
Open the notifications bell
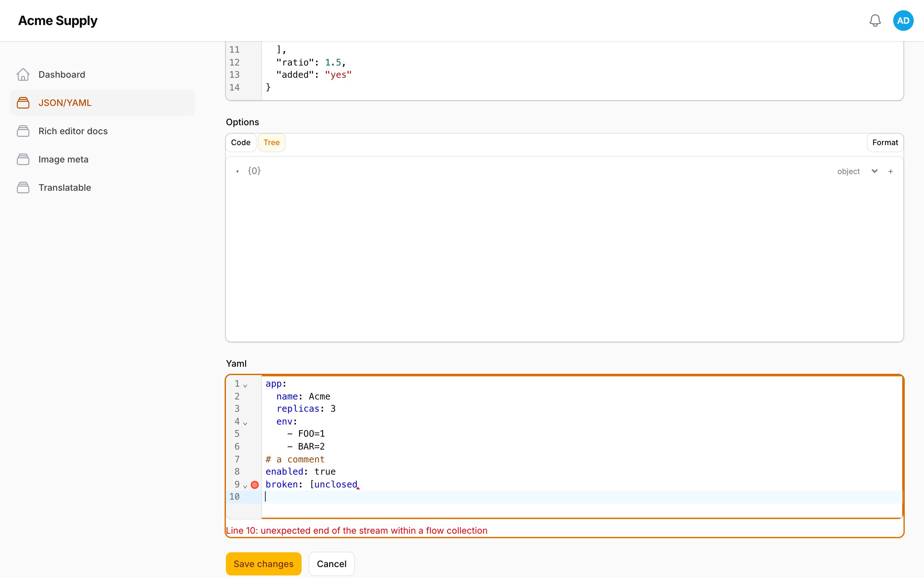click(x=875, y=21)
